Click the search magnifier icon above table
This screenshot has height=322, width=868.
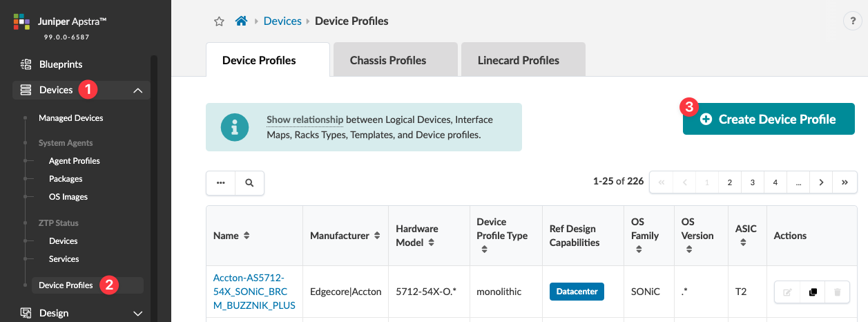(249, 183)
